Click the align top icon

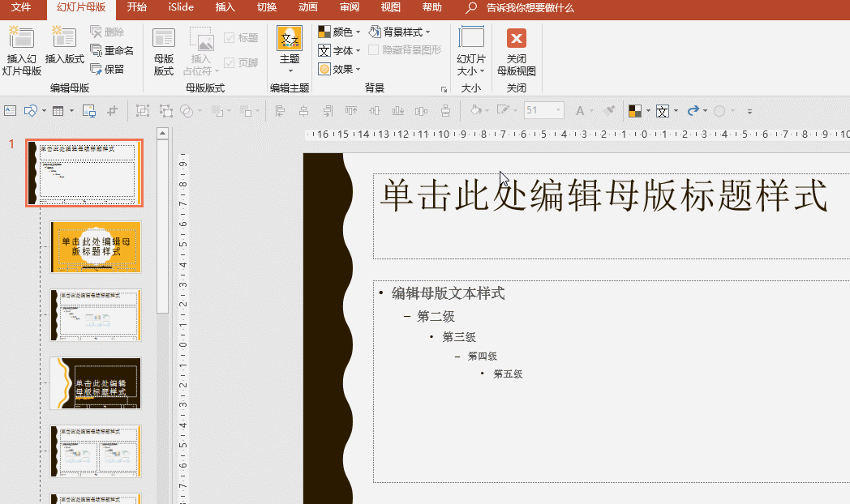(x=350, y=111)
